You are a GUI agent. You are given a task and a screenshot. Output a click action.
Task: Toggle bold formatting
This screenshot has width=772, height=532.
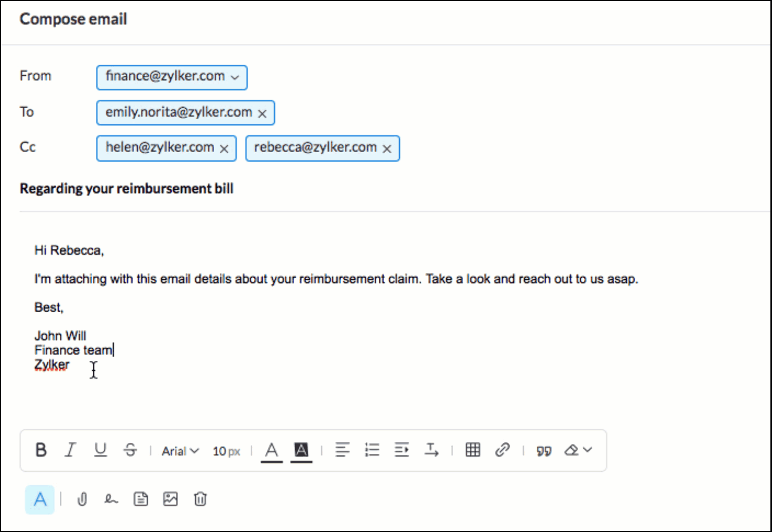coord(41,450)
